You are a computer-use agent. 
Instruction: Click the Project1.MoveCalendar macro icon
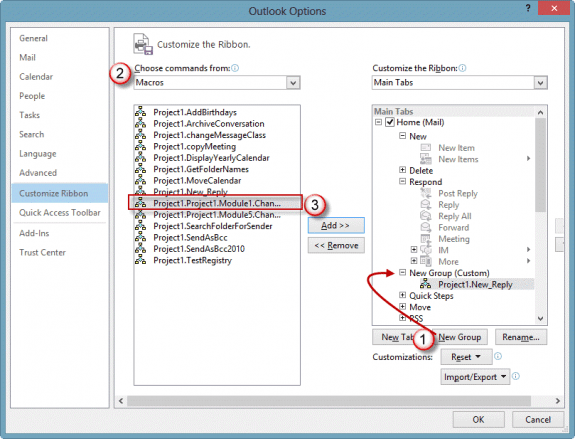point(140,180)
